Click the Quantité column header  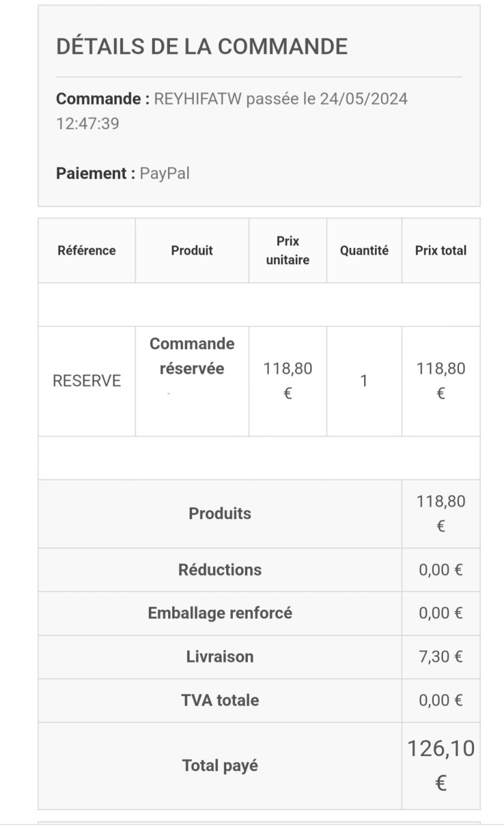click(x=364, y=250)
